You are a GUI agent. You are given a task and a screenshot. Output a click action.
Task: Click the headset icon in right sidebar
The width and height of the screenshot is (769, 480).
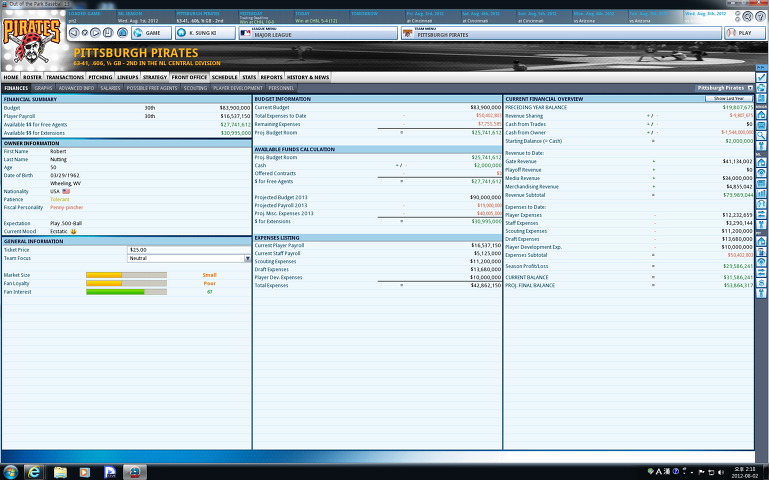761,203
